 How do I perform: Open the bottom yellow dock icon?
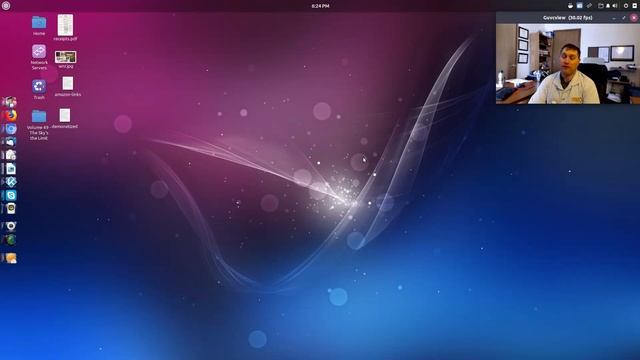tap(11, 258)
